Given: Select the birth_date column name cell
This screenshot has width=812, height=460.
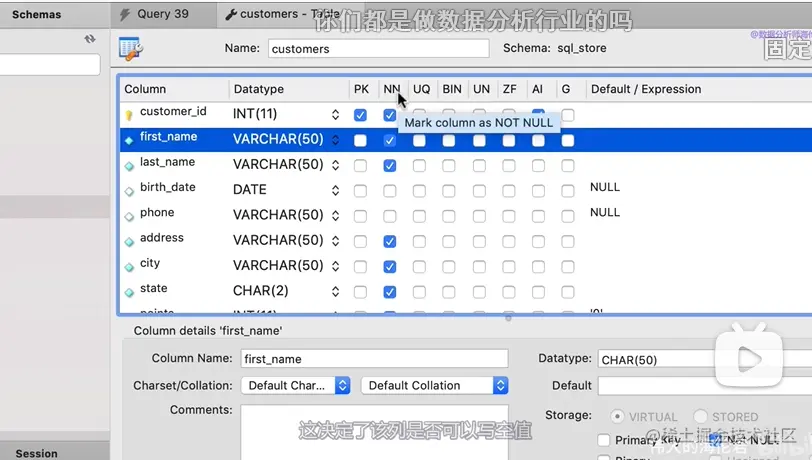Looking at the screenshot, I should point(167,187).
